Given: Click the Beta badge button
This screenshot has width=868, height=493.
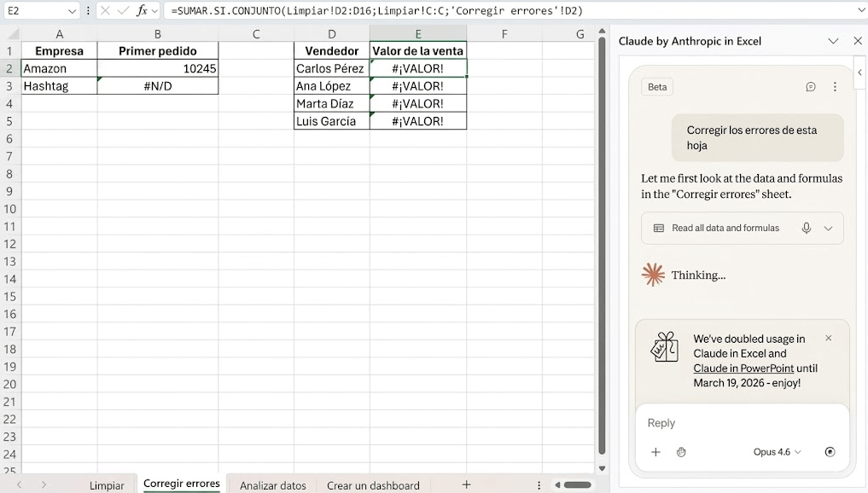Looking at the screenshot, I should 657,87.
